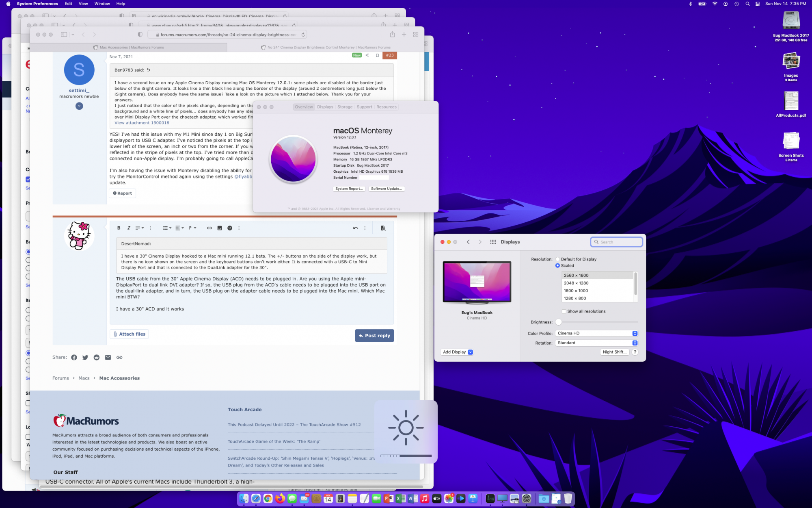Switch to Resources tab in About This Mac
The width and height of the screenshot is (812, 508).
[386, 107]
